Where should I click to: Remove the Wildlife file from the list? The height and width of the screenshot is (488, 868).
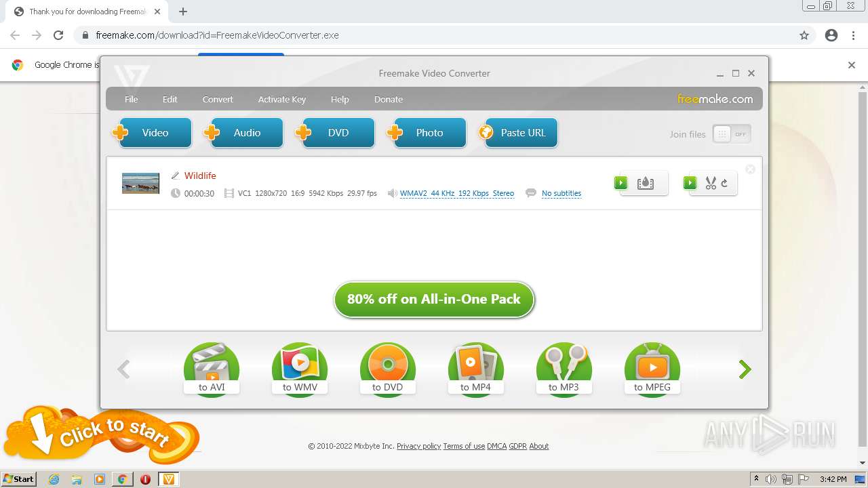point(750,169)
